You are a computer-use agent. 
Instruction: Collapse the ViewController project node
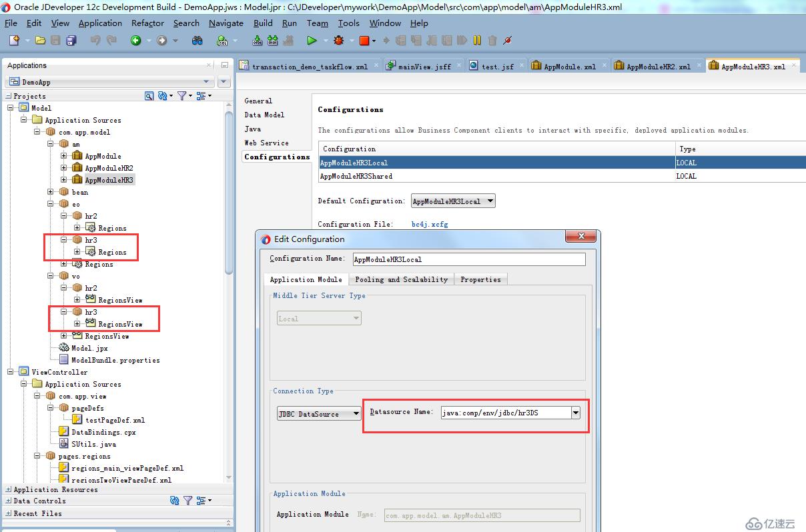click(x=11, y=372)
